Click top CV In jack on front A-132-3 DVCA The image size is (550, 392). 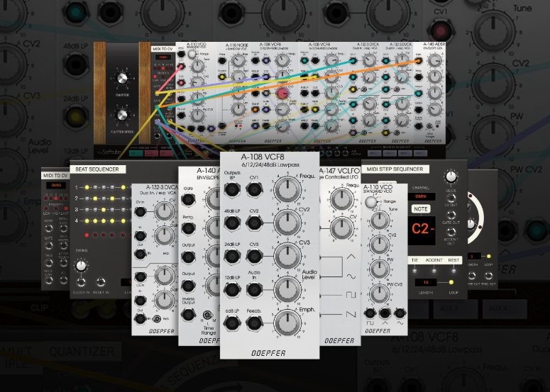click(141, 211)
